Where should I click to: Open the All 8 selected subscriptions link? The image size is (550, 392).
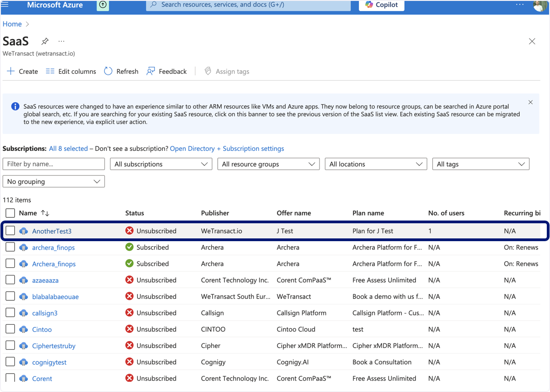[x=68, y=149]
